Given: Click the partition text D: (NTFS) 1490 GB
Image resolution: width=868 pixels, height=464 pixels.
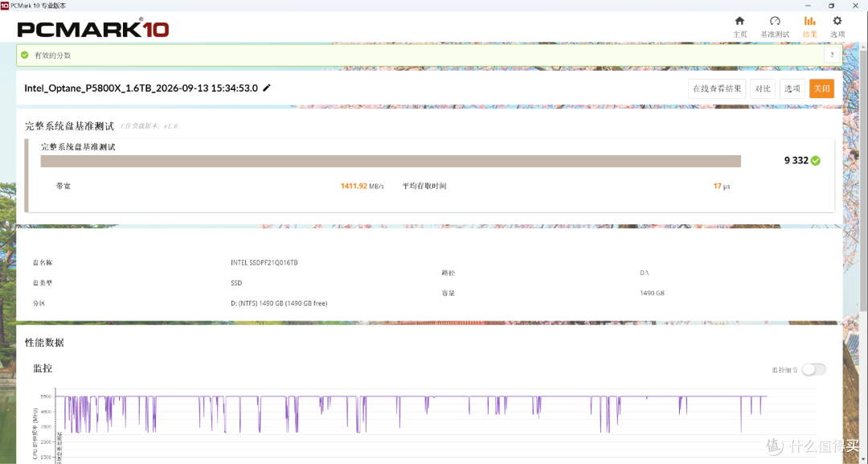Looking at the screenshot, I should [279, 303].
